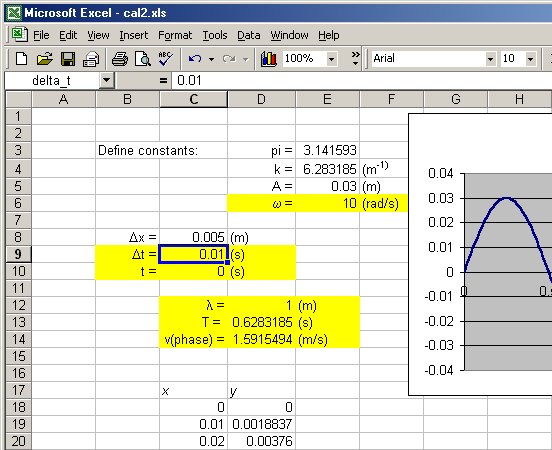Select the cell containing 0.00376
This screenshot has width=552, height=450.
pos(262,441)
